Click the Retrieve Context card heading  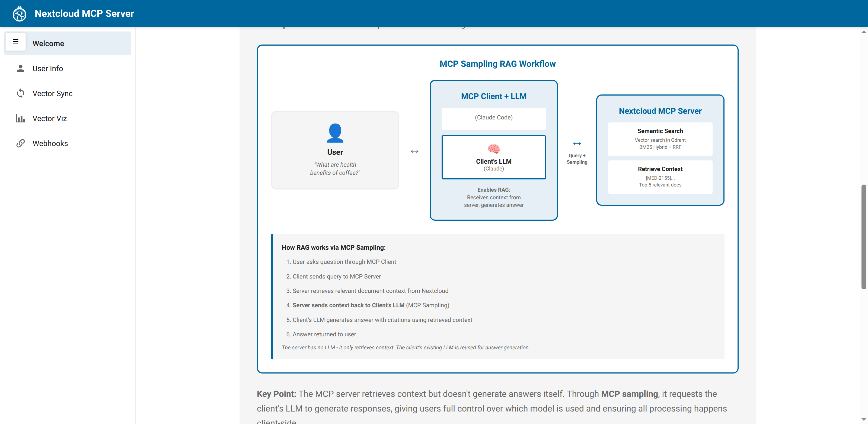[x=660, y=169]
